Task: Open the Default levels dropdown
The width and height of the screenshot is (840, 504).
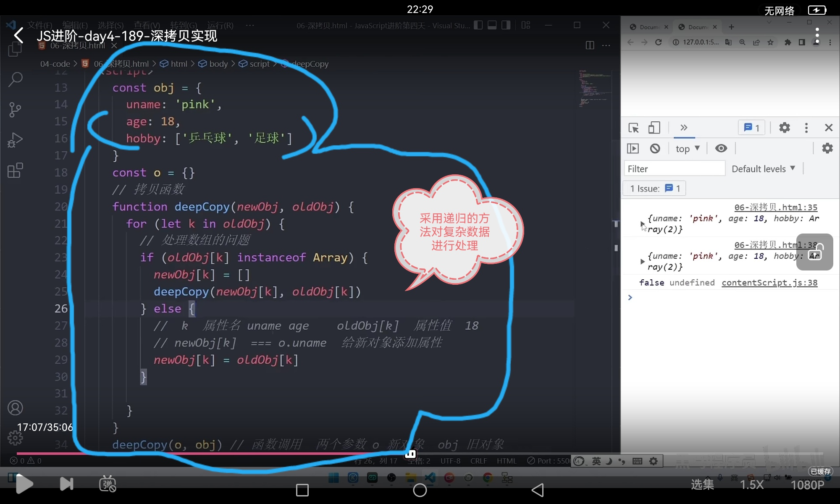Action: pyautogui.click(x=763, y=169)
